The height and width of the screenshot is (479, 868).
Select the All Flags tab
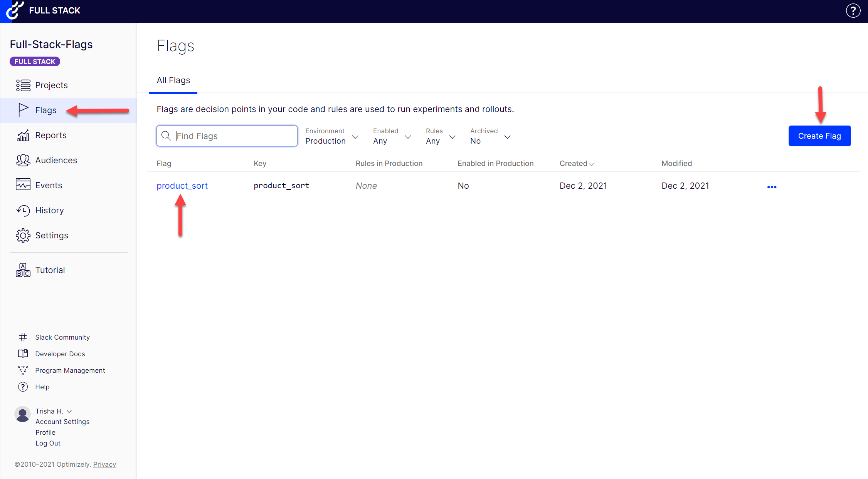[173, 80]
